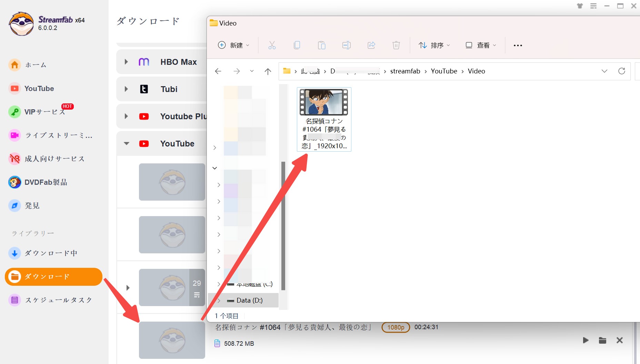
Task: Click the Cut scissors icon
Action: tap(272, 45)
